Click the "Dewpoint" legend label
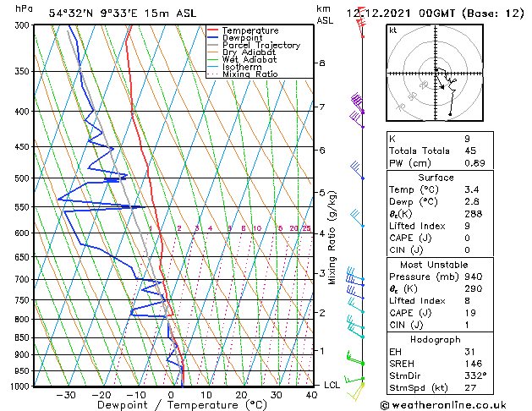Screen dimensions: 532x411 (242, 38)
